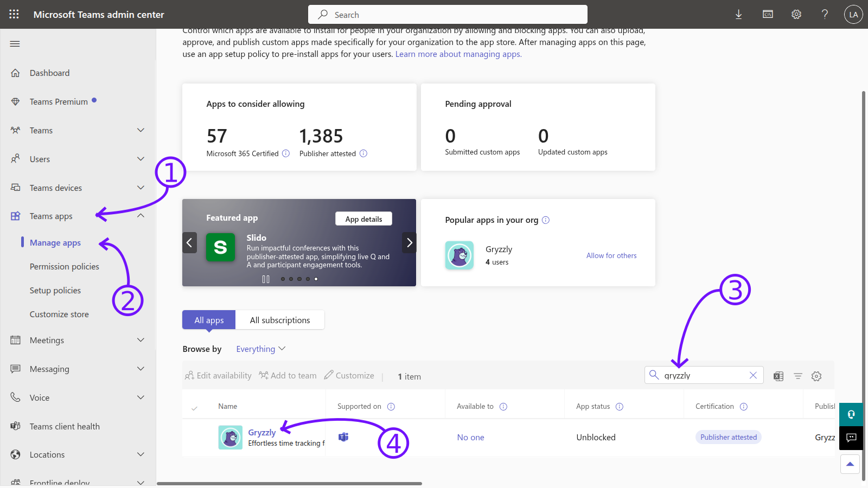The height and width of the screenshot is (488, 868).
Task: Click the gryzzly app search field
Action: 704,375
